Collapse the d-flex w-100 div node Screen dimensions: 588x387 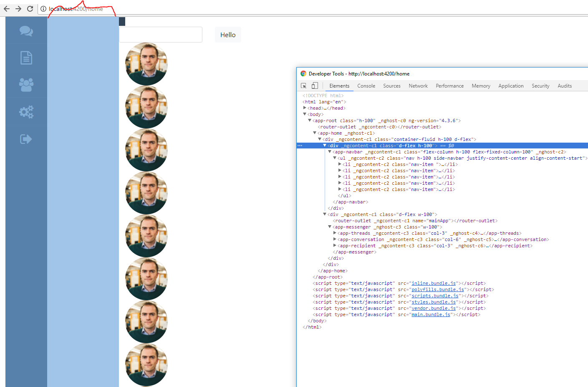coord(325,214)
